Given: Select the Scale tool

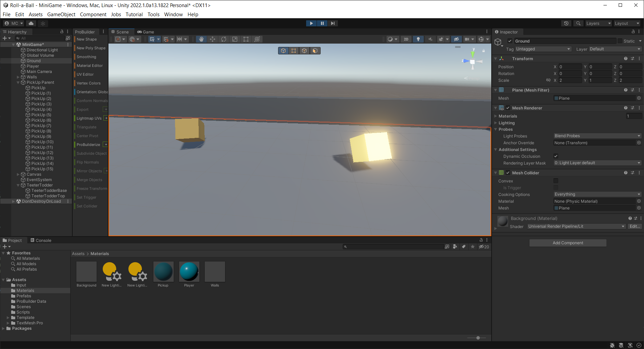Looking at the screenshot, I should [x=235, y=39].
